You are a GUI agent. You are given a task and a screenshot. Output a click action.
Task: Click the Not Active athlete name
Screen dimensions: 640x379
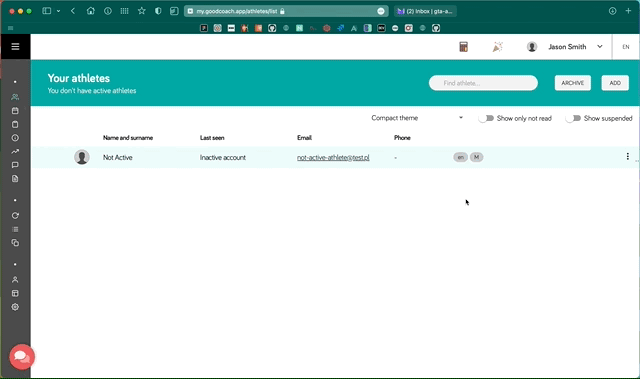118,157
